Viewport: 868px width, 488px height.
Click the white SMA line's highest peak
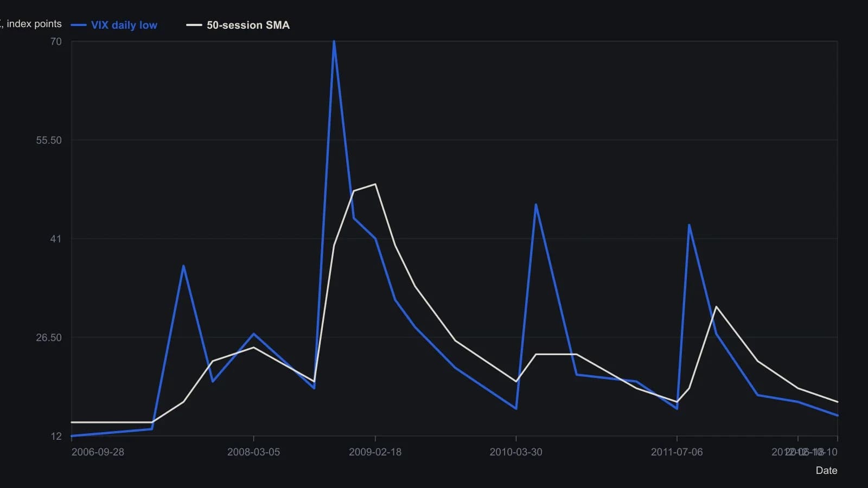(375, 184)
